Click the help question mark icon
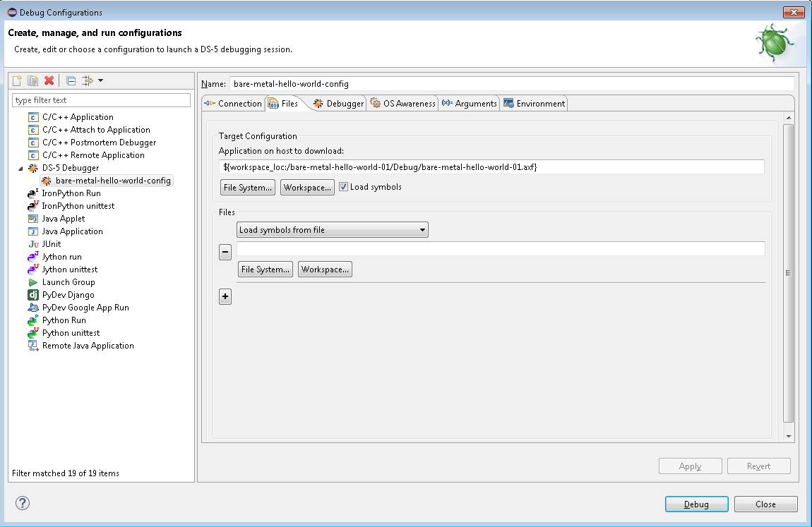Image resolution: width=812 pixels, height=527 pixels. click(x=23, y=503)
